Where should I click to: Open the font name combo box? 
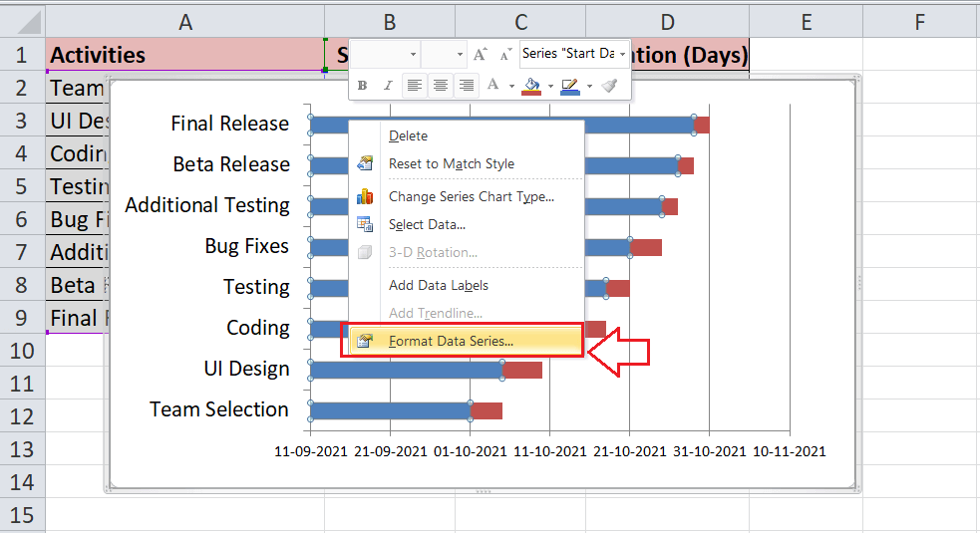pos(386,55)
